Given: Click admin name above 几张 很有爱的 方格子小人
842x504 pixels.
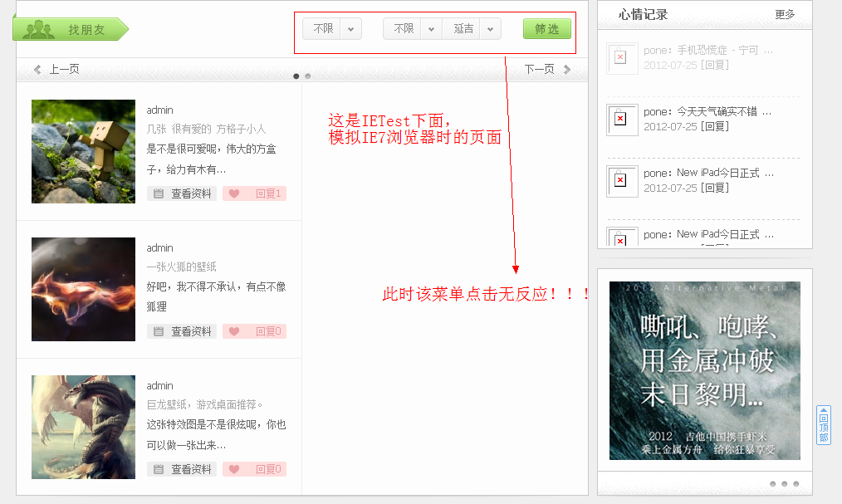Looking at the screenshot, I should [x=160, y=110].
